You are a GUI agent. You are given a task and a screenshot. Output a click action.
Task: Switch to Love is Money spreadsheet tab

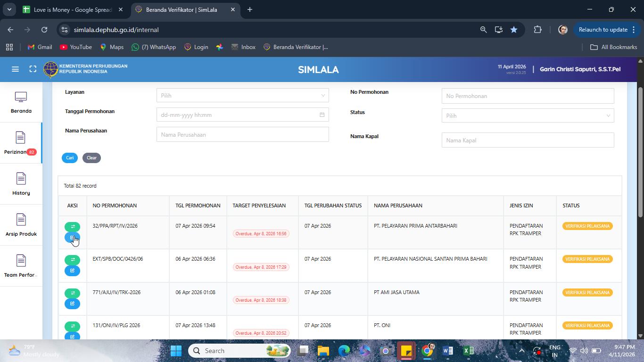[73, 9]
